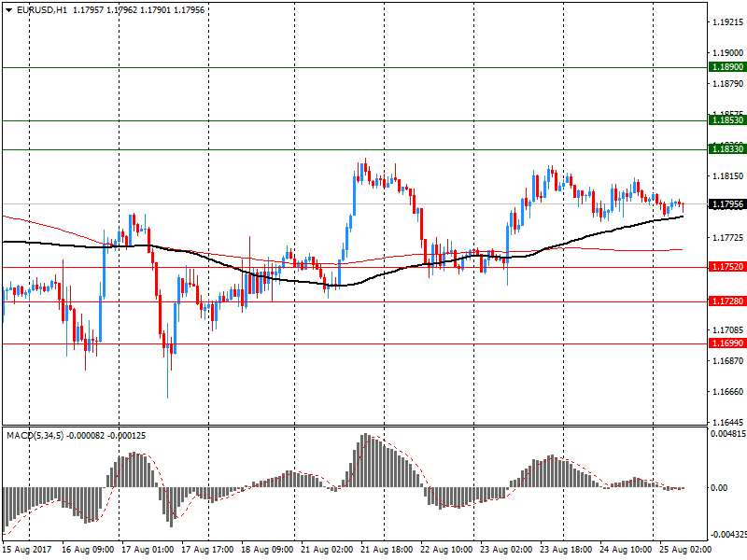Click the current price label 1.17956

(x=727, y=204)
